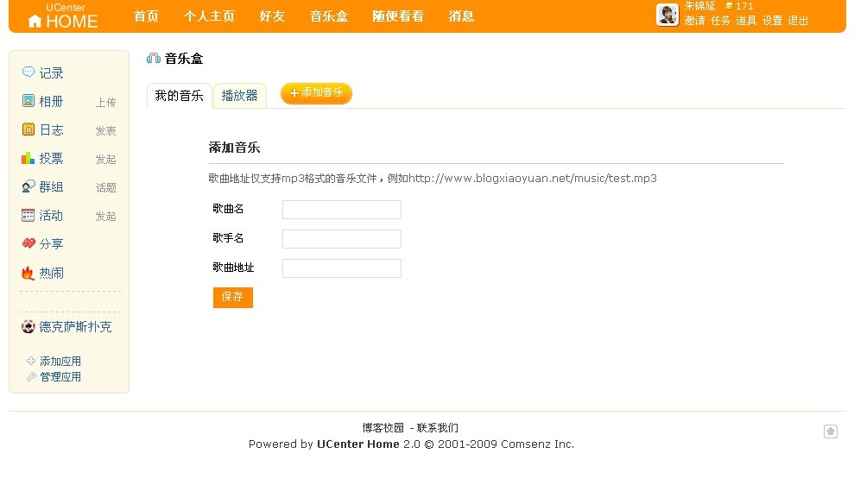Switch to the 我的音乐 tab
The width and height of the screenshot is (854, 504).
(180, 96)
